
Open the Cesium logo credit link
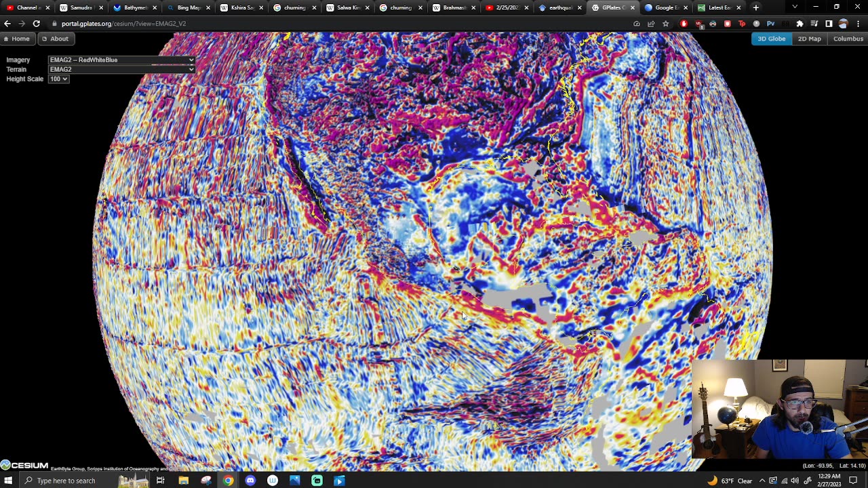[x=24, y=465]
